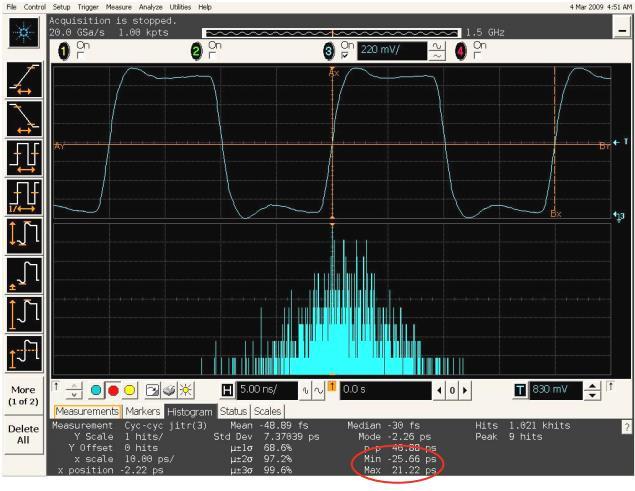
Task: Open the Analyze menu
Action: [151, 7]
